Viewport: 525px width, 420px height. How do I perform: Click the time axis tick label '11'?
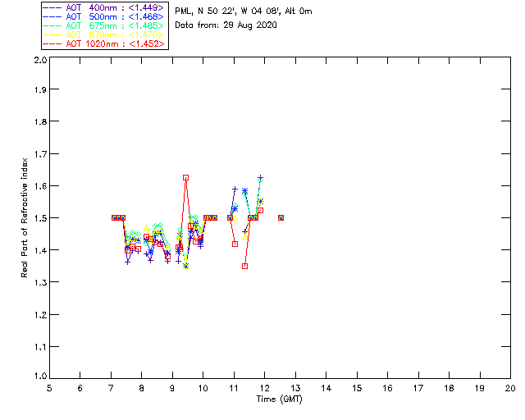tap(234, 388)
